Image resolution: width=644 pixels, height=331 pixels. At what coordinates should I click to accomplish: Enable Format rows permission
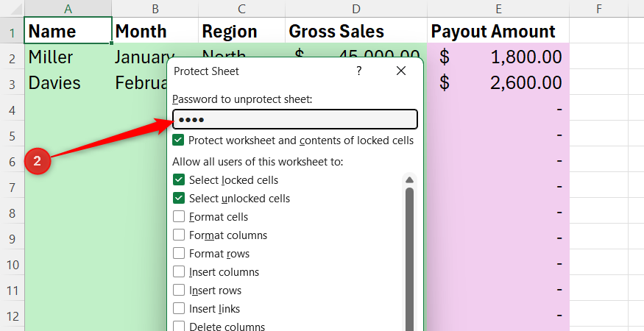(179, 253)
